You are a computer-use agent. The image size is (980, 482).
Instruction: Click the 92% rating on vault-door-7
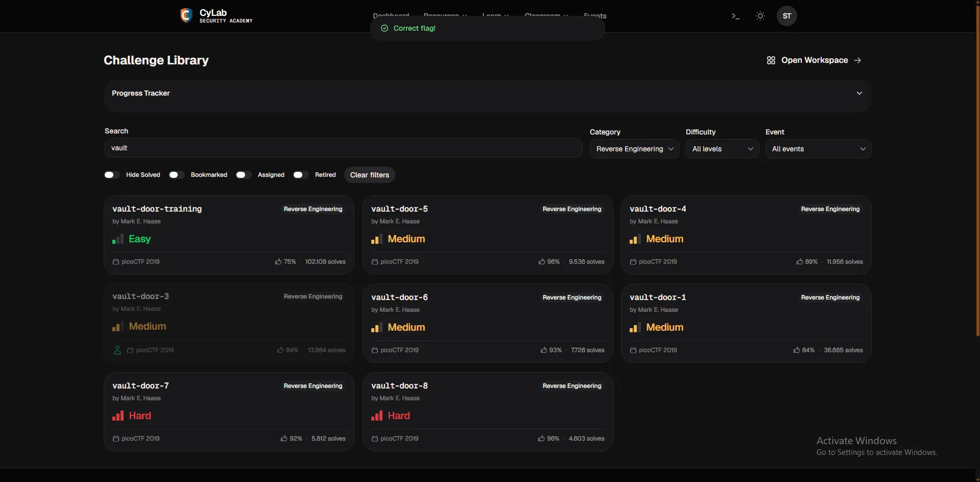click(x=296, y=439)
